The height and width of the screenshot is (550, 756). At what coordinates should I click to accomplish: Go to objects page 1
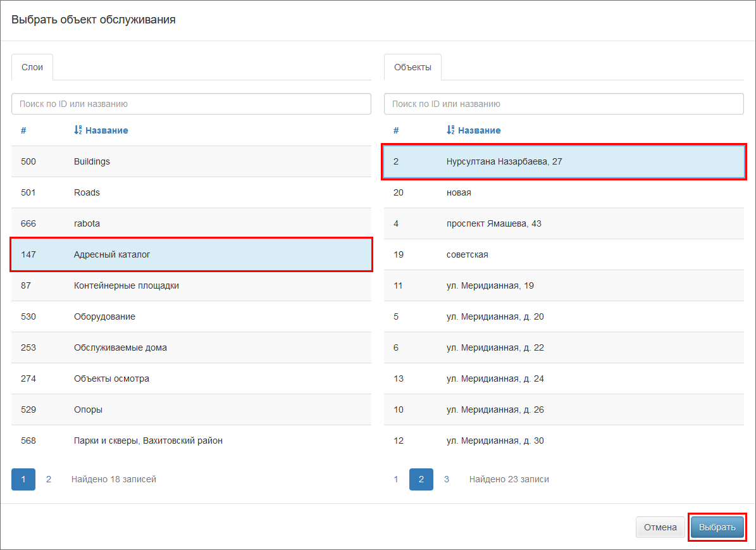coord(396,479)
